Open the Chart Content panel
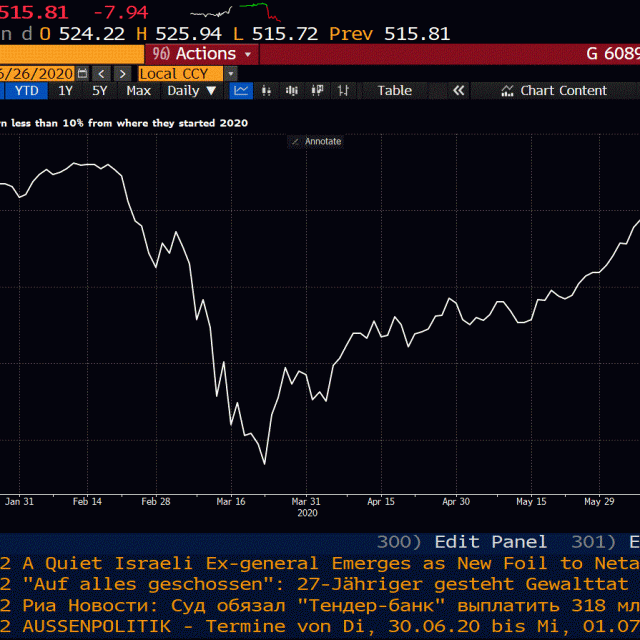This screenshot has height=640, width=640. click(x=553, y=91)
